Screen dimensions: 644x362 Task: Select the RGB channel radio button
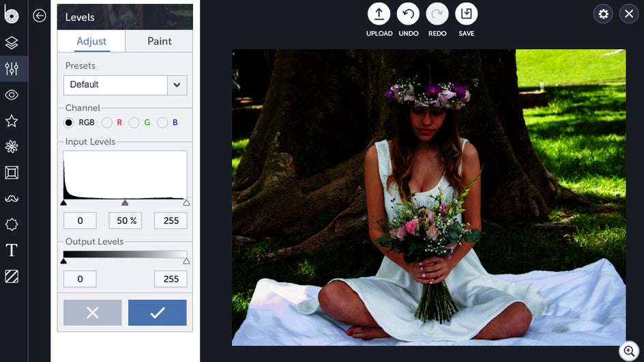pos(69,122)
